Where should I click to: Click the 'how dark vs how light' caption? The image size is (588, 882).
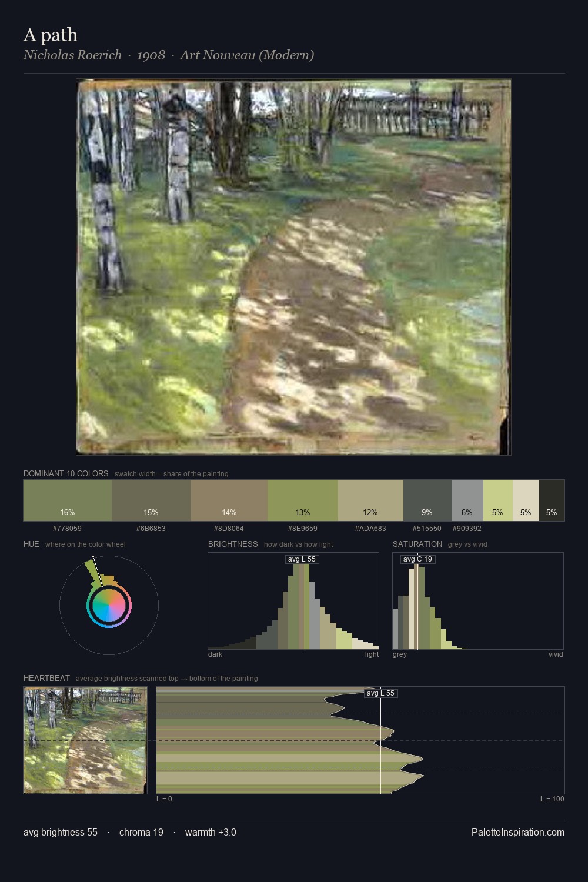click(298, 544)
